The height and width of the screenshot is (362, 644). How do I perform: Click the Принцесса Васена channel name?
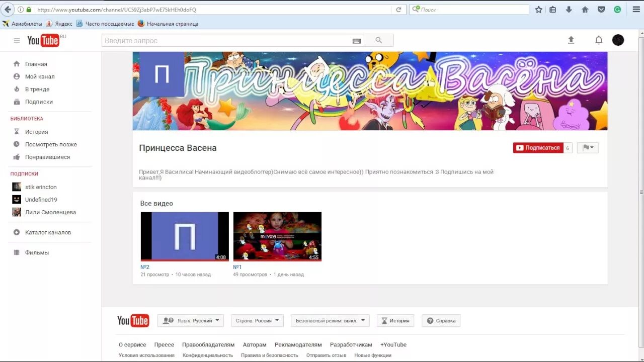click(178, 148)
